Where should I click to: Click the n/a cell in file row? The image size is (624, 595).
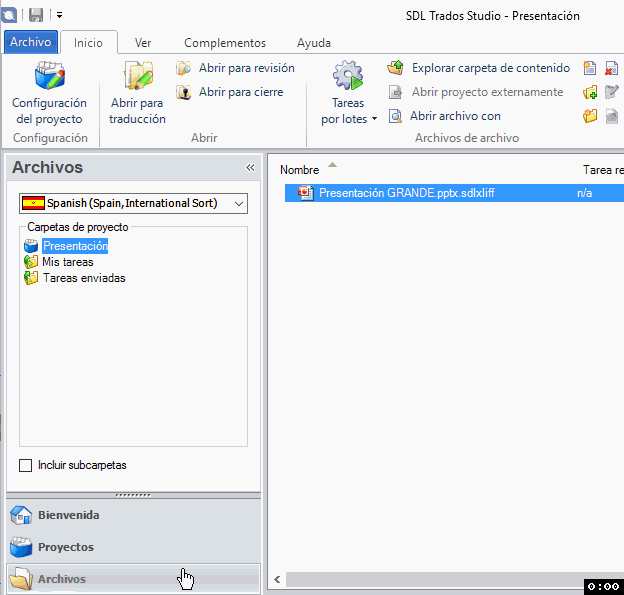click(x=585, y=193)
